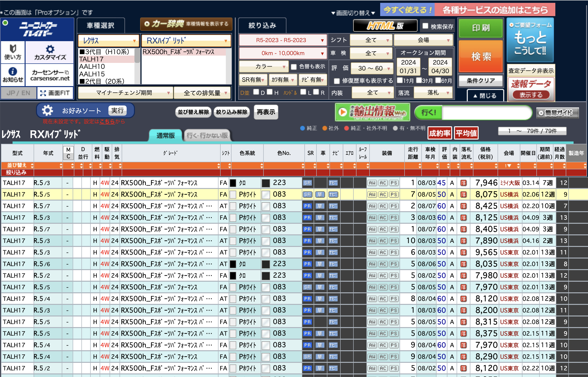Click the auction end date 2024 04/30
Image resolution: width=588 pixels, height=377 pixels.
coord(440,67)
